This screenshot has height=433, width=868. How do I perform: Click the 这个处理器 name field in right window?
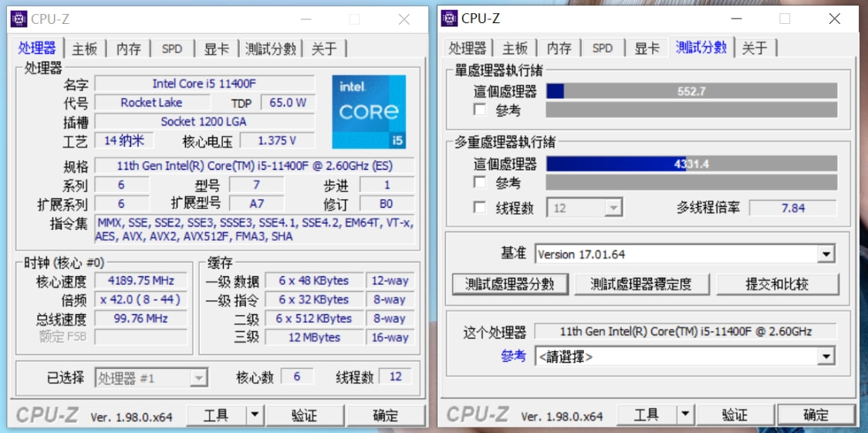point(686,332)
